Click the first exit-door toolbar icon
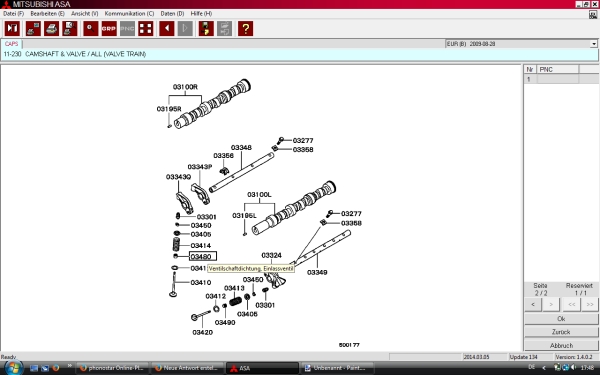This screenshot has height=375, width=600. coord(12,29)
